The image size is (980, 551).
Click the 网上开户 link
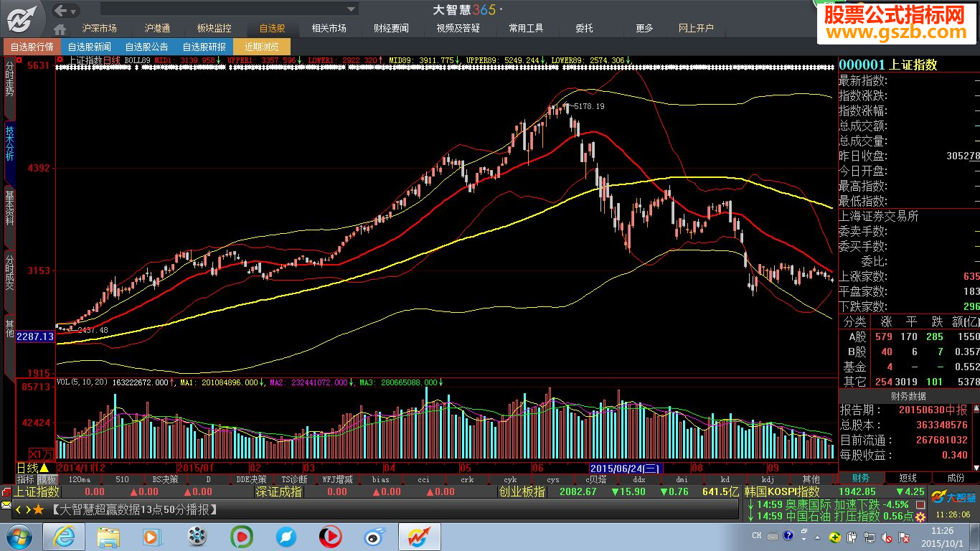pyautogui.click(x=696, y=28)
